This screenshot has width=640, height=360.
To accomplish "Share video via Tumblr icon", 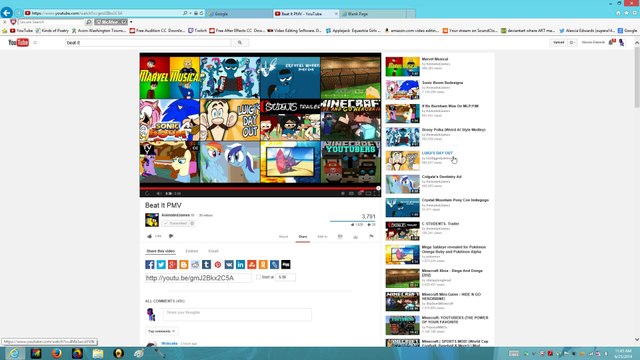I will (207, 264).
